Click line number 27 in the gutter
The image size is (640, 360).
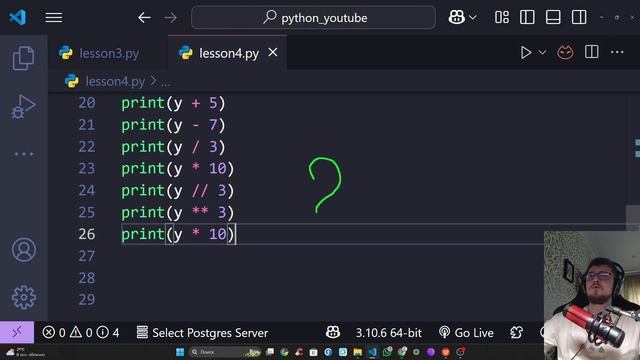[x=87, y=256]
